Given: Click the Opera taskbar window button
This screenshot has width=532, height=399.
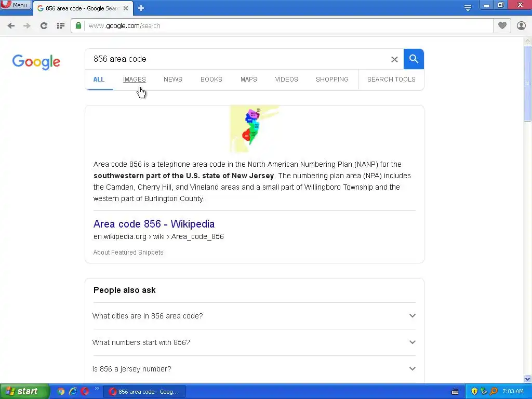Looking at the screenshot, I should pyautogui.click(x=144, y=392).
